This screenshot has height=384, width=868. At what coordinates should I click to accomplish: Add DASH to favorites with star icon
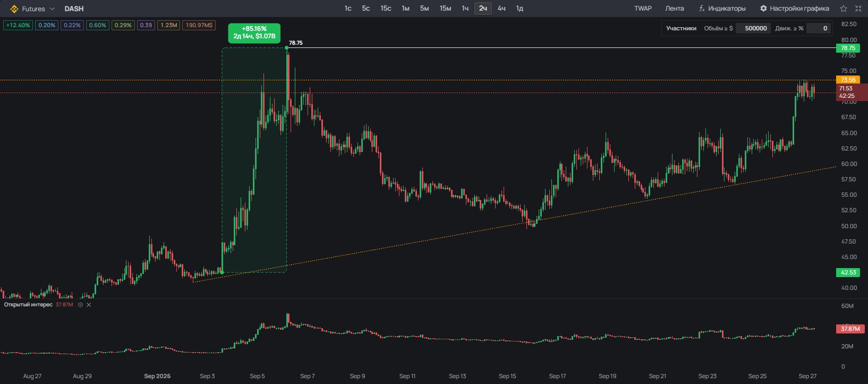click(844, 9)
